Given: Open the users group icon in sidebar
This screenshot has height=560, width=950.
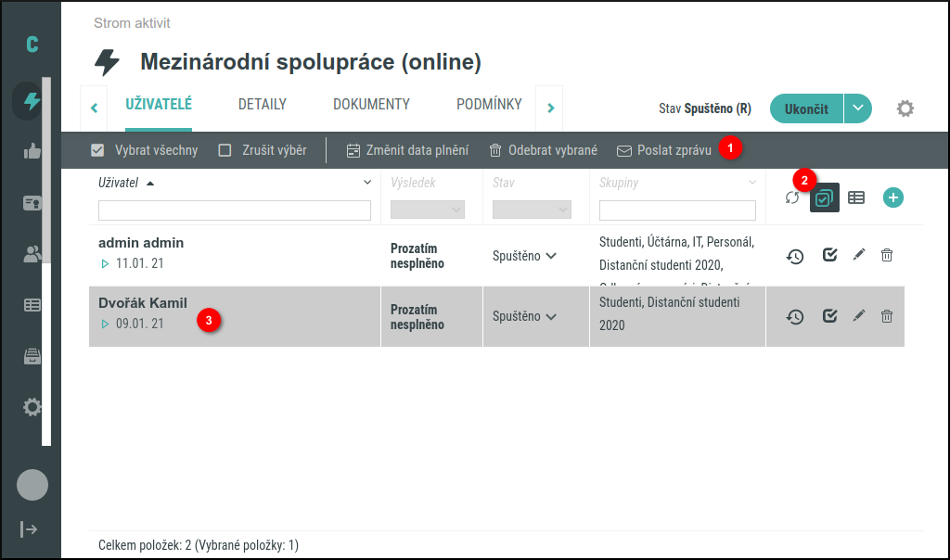Looking at the screenshot, I should click(32, 254).
